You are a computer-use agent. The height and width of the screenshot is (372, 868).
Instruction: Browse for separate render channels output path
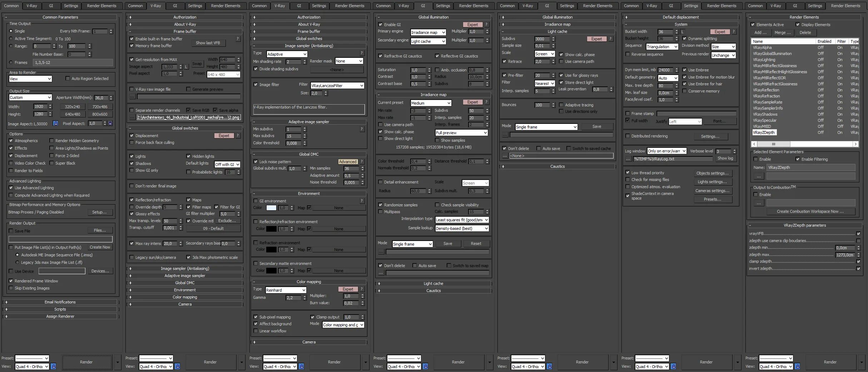point(132,117)
